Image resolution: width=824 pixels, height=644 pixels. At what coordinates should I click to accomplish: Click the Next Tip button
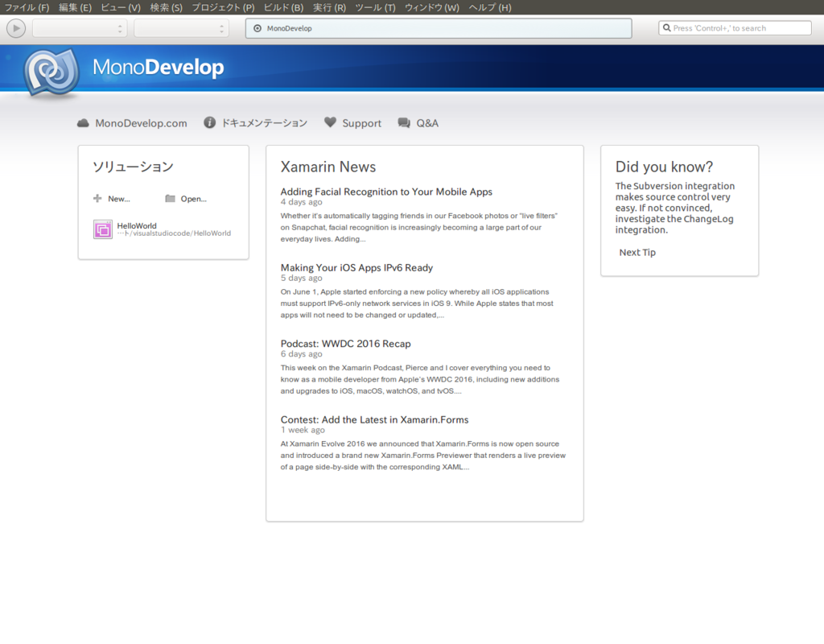(637, 252)
